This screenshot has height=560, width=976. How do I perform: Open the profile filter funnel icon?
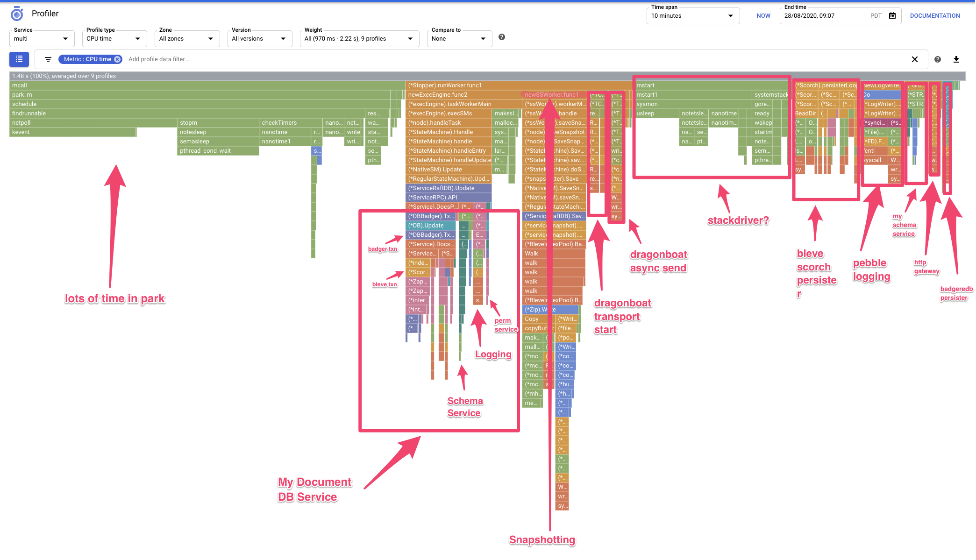48,59
